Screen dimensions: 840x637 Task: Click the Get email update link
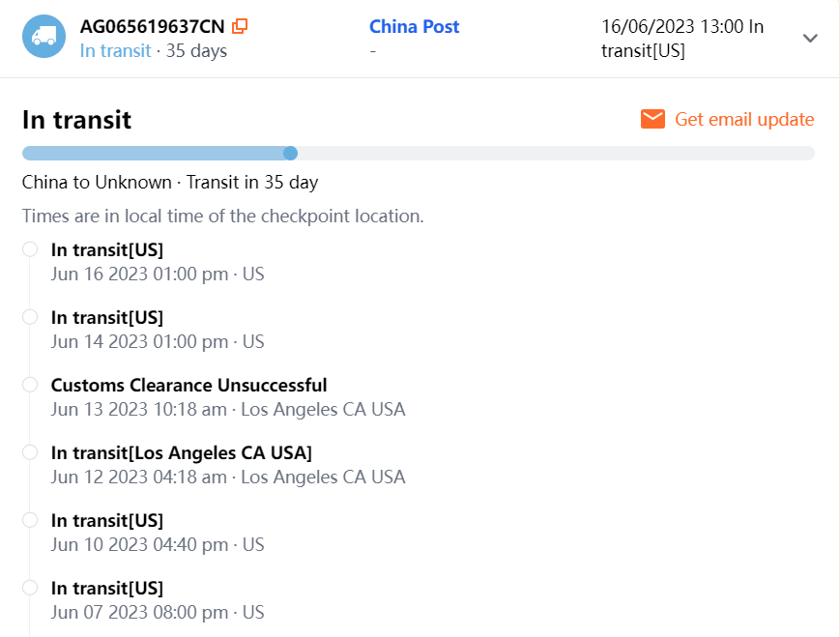pos(743,119)
